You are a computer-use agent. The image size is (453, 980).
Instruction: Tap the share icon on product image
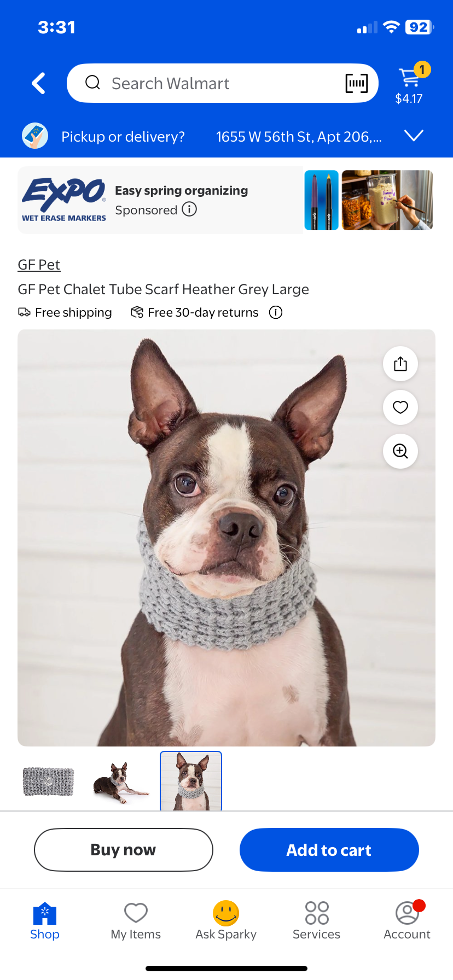400,364
